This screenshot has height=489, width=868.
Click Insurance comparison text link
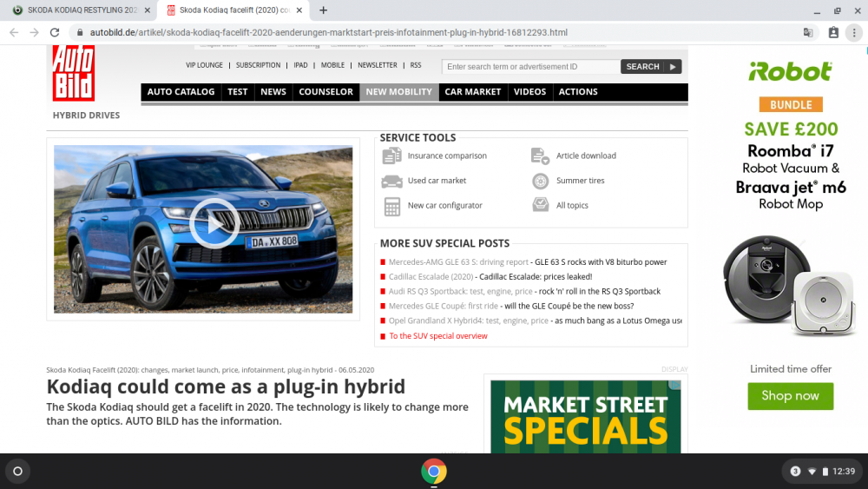click(x=447, y=156)
